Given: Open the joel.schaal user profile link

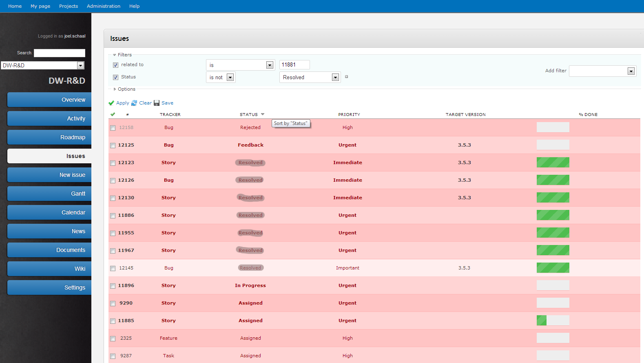Looking at the screenshot, I should (75, 36).
